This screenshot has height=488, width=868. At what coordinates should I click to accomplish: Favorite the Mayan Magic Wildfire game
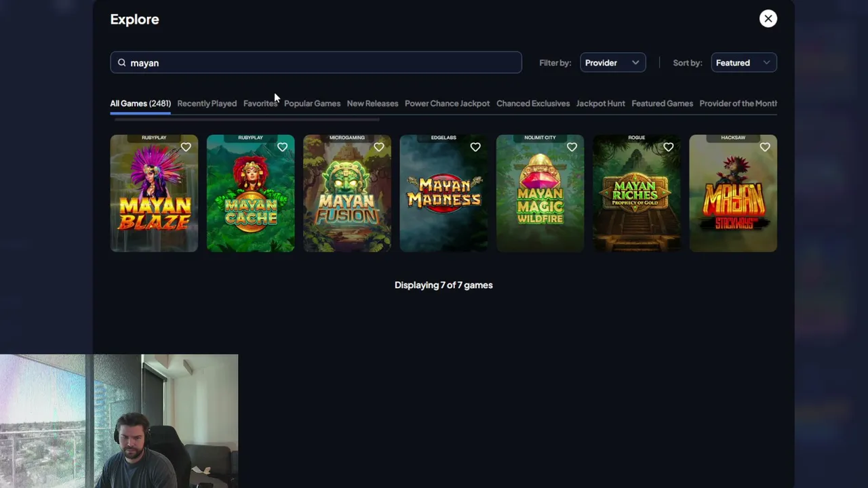572,147
